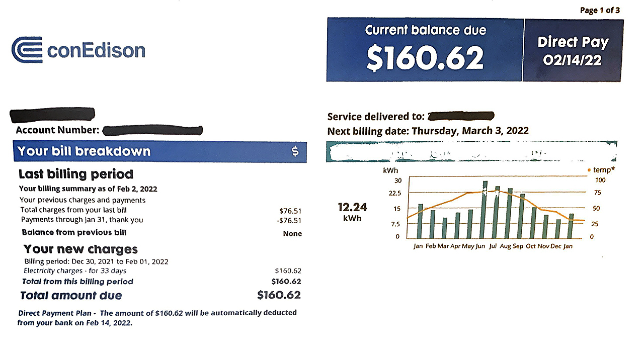Click the first January usage bar in chart
Screen dimensions: 644x362
click(421, 221)
